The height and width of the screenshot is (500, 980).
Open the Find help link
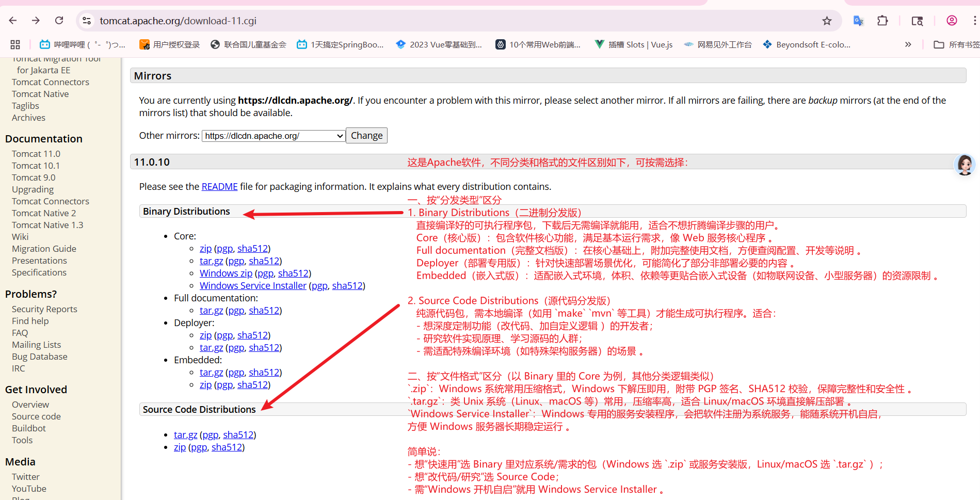(30, 321)
